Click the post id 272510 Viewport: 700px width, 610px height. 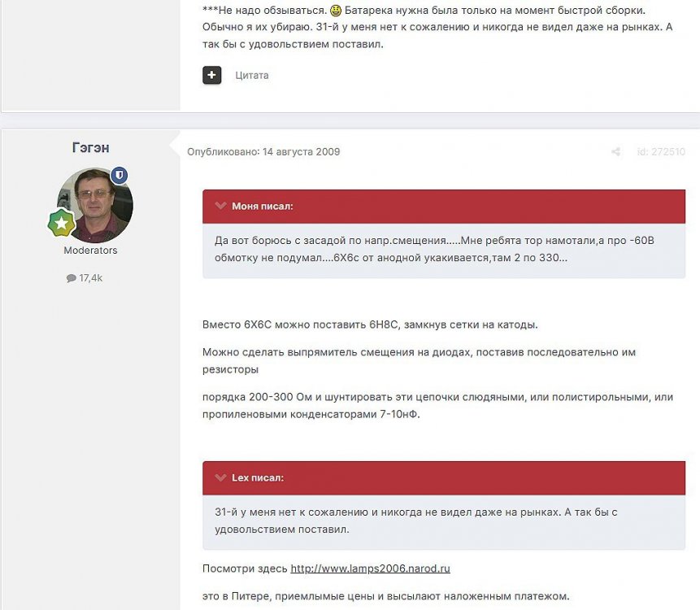(661, 152)
